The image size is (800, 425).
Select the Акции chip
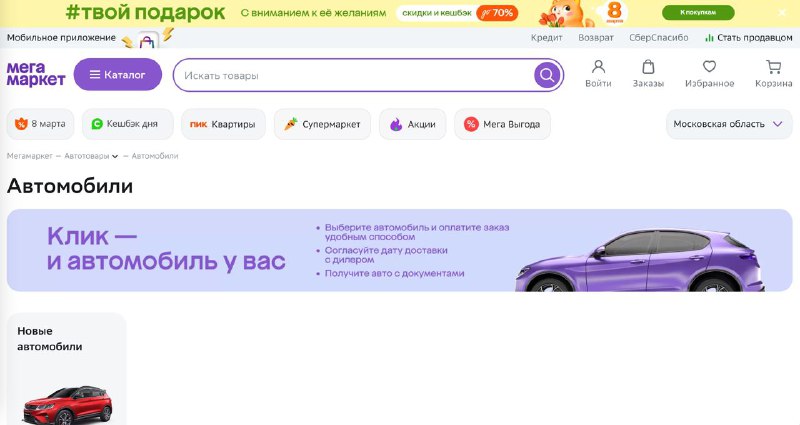pyautogui.click(x=413, y=124)
